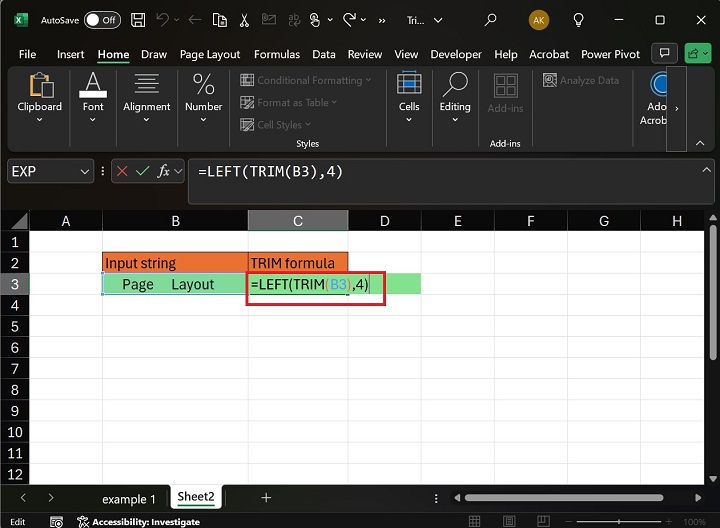The image size is (720, 528).
Task: Open the Comments speech bubble icon
Action: coord(663,54)
